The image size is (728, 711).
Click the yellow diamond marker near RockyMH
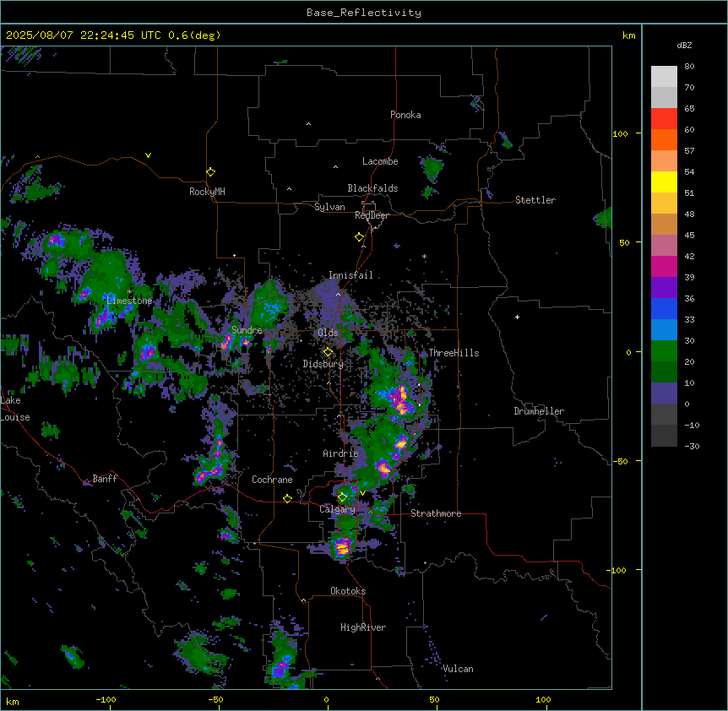[x=210, y=171]
